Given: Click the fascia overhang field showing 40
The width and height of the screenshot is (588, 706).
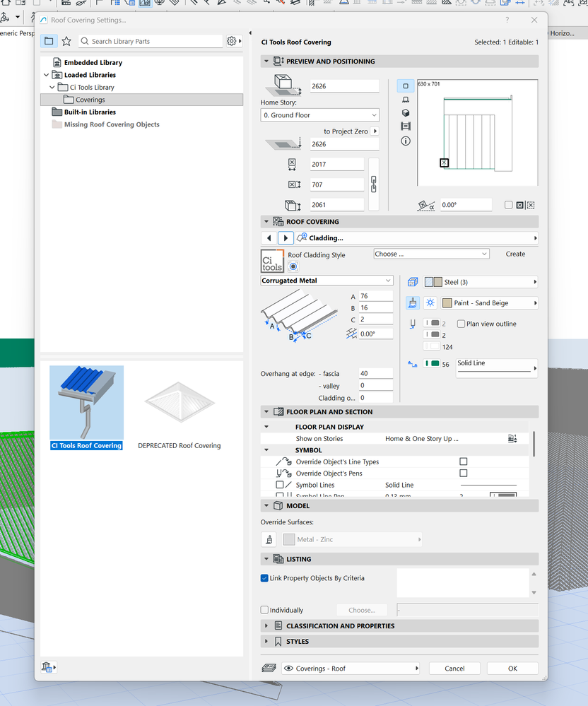Looking at the screenshot, I should [376, 373].
